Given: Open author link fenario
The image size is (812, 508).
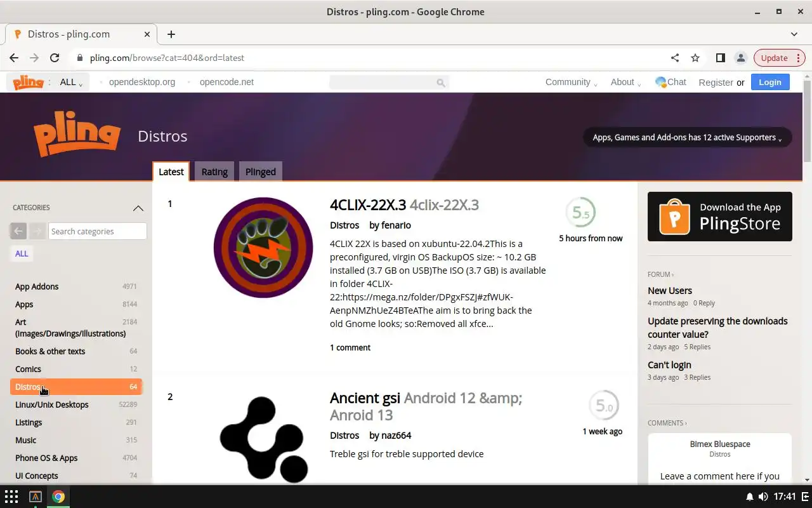Looking at the screenshot, I should click(396, 225).
